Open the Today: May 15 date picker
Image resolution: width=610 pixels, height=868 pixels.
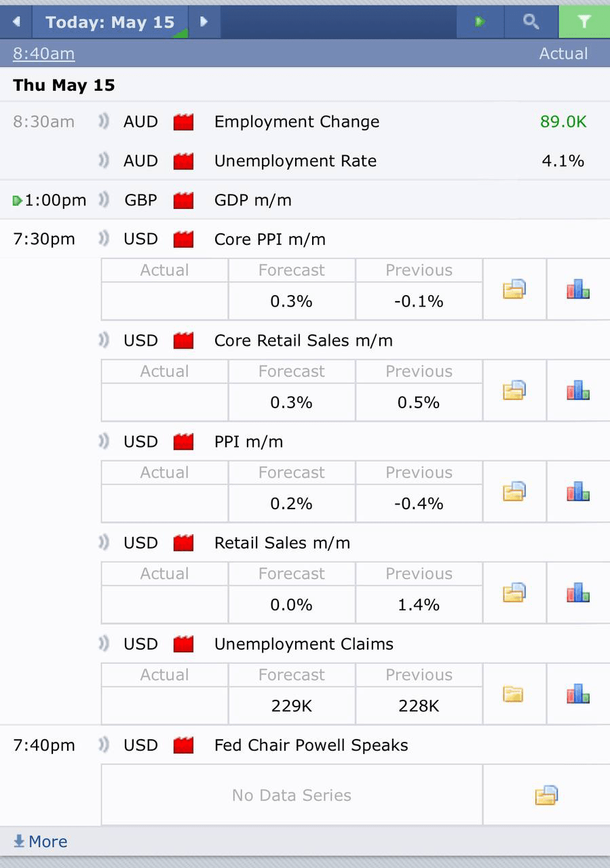point(110,22)
